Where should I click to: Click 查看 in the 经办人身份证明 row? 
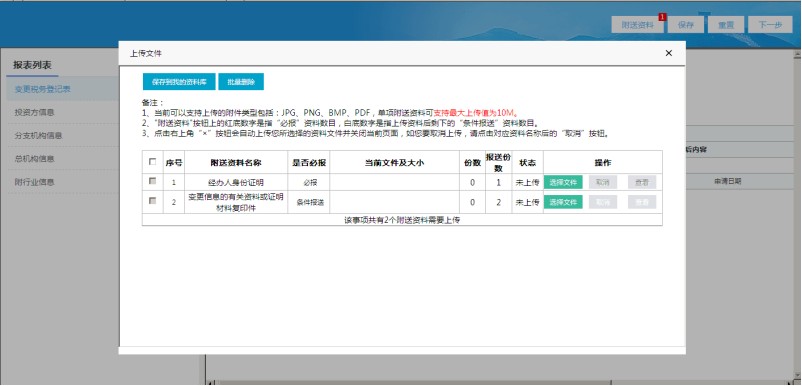click(642, 182)
